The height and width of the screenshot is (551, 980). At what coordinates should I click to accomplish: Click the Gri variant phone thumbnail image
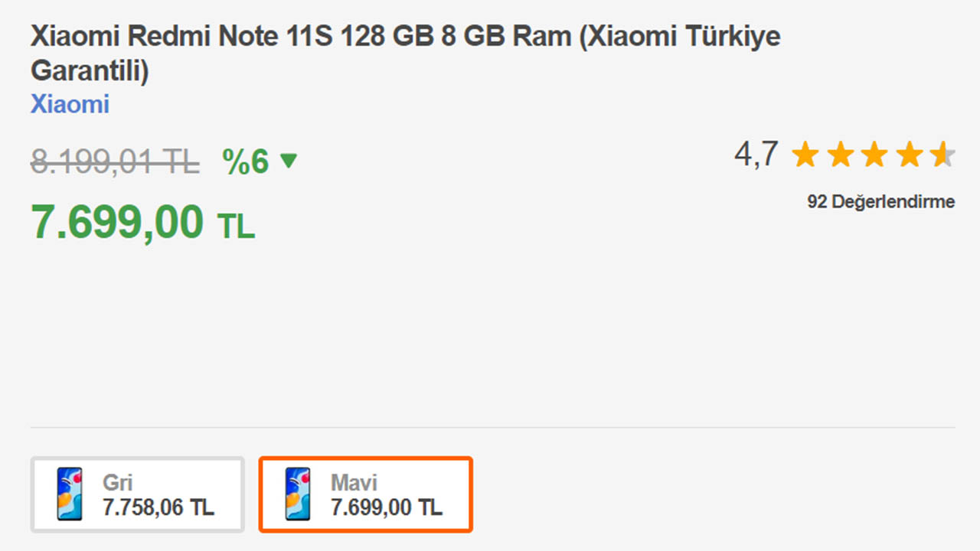(70, 494)
